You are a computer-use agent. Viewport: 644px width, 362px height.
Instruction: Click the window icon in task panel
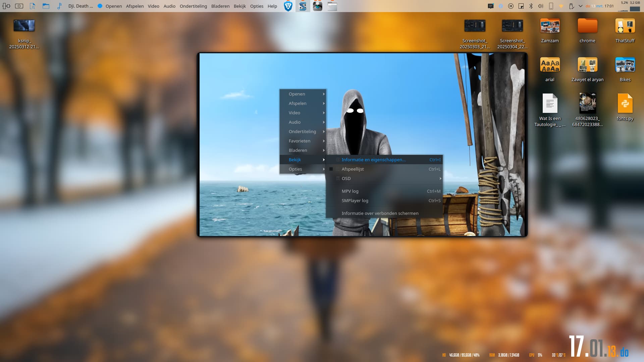[x=332, y=6]
